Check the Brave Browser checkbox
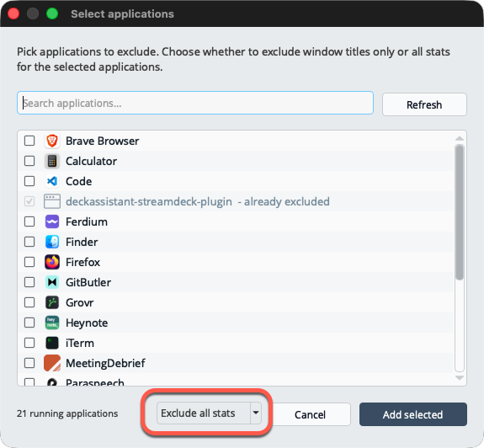This screenshot has height=448, width=484. 29,141
